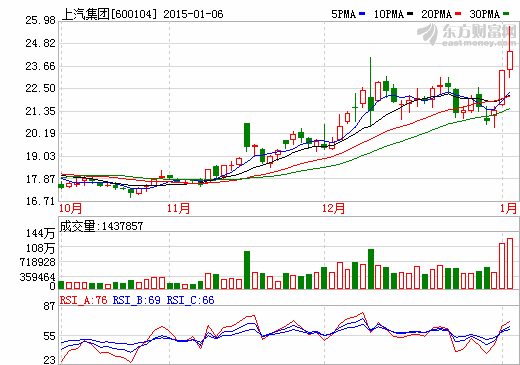Click the 55 RSI axis label
This screenshot has height=365, width=520.
pos(49,336)
